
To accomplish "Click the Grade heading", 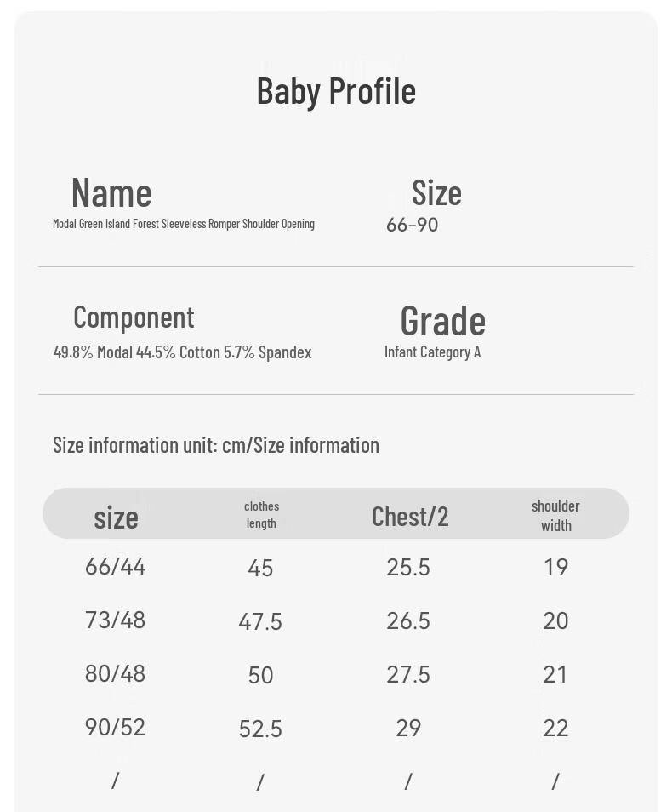I will 443,321.
